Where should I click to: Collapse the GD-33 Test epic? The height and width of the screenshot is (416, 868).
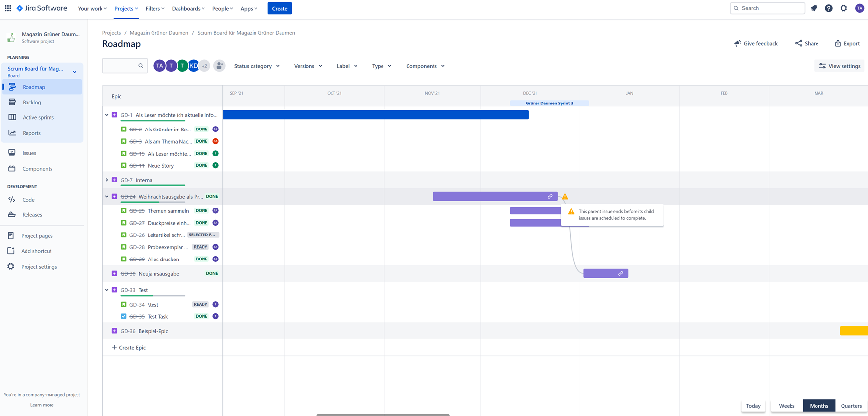(x=107, y=290)
